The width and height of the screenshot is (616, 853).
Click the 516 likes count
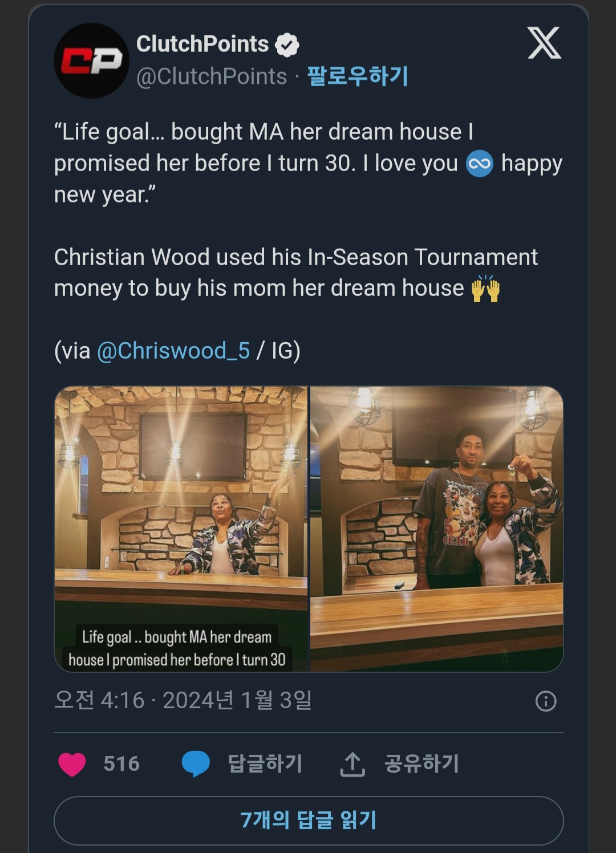(121, 763)
